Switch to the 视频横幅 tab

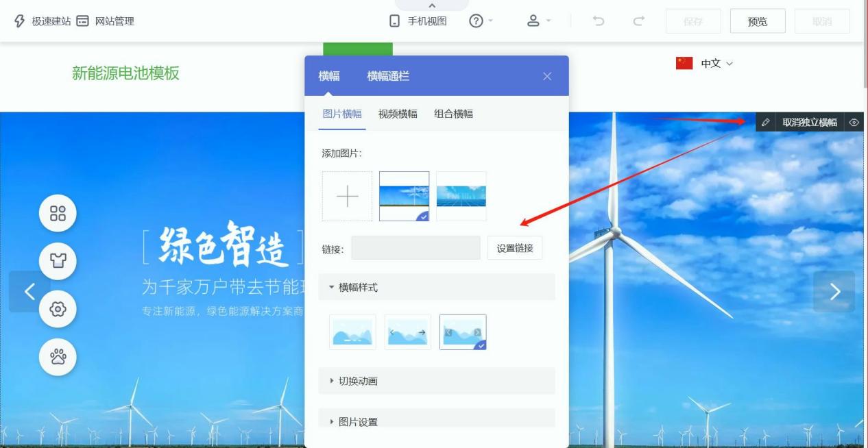(x=398, y=114)
